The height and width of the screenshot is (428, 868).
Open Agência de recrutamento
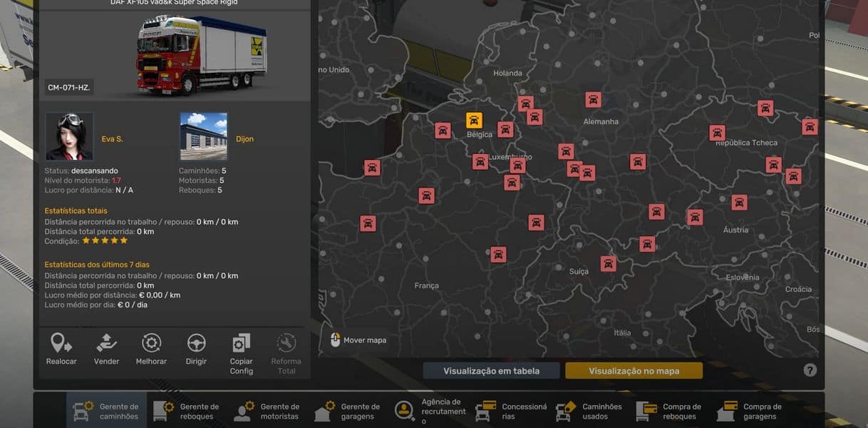tap(430, 412)
